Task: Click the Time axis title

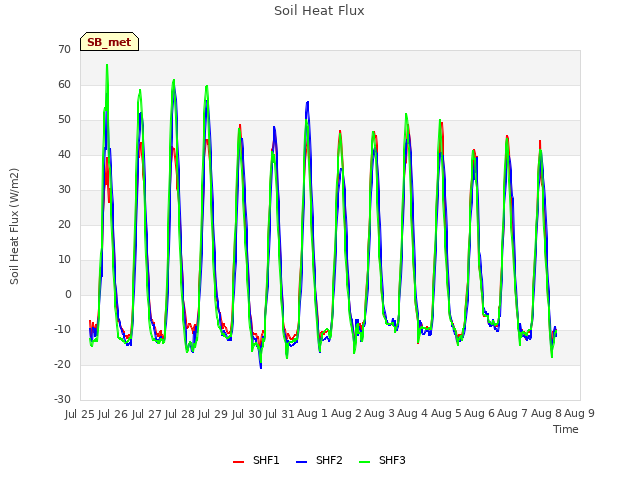Action: coord(566,429)
